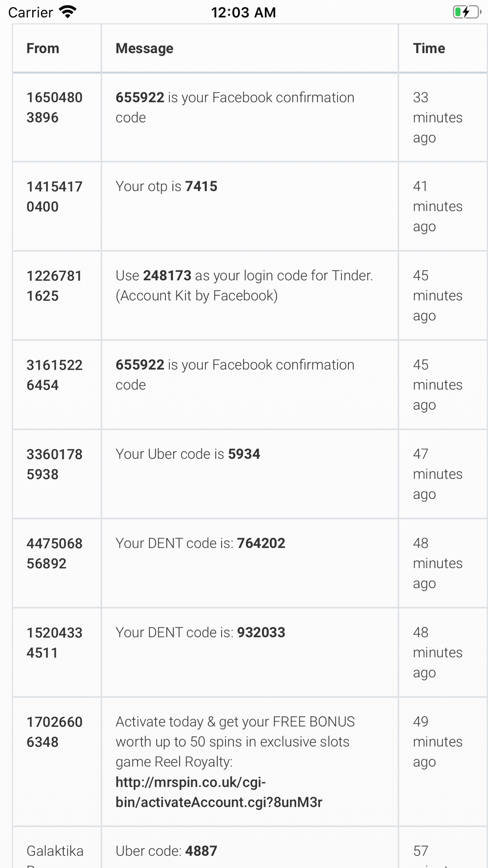Click the 33 minutes ago timestamp
The height and width of the screenshot is (868, 488).
coord(437,118)
